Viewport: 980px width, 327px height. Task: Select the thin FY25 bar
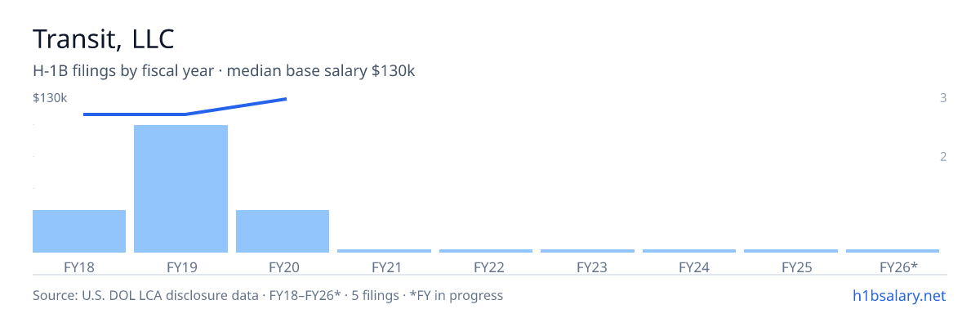(791, 251)
